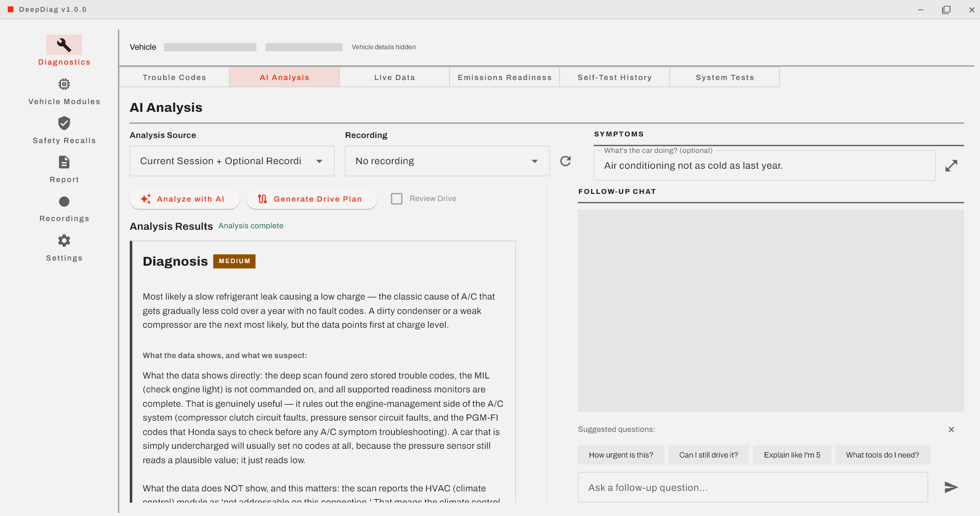980x516 pixels.
Task: Maximize the DeepDiag window
Action: pos(946,10)
